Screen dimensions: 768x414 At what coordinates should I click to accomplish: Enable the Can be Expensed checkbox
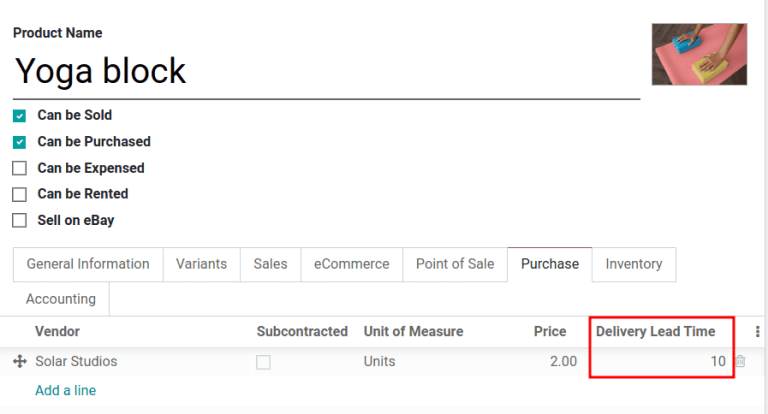tap(19, 168)
